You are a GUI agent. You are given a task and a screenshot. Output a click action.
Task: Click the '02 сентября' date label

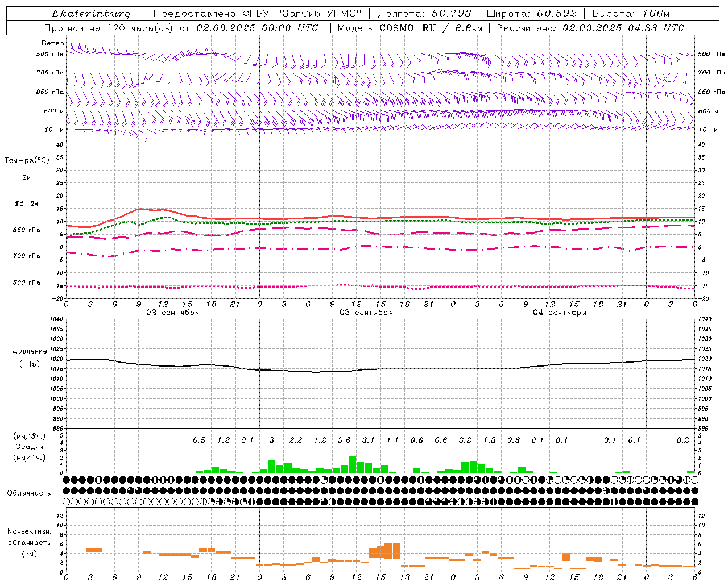coord(173,313)
